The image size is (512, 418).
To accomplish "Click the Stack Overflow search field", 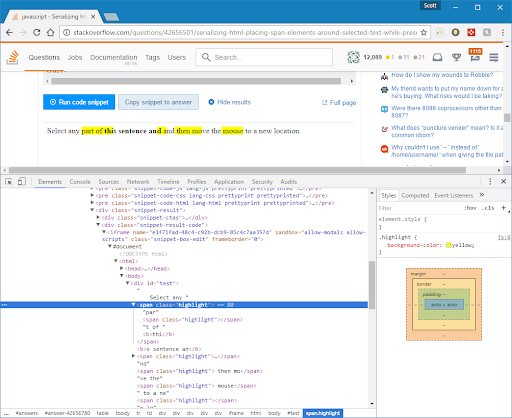I will tap(264, 57).
